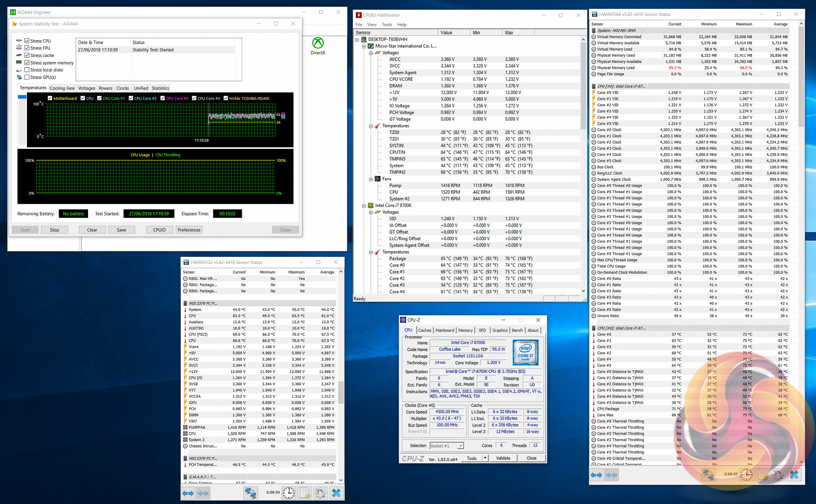Collapse the Fans tree node in HWMonitor
The height and width of the screenshot is (504, 816).
pyautogui.click(x=371, y=179)
